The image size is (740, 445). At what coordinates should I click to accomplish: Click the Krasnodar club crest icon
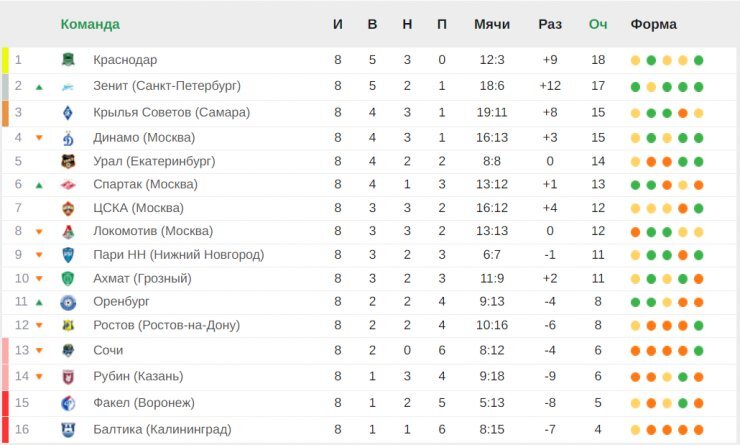[x=68, y=59]
